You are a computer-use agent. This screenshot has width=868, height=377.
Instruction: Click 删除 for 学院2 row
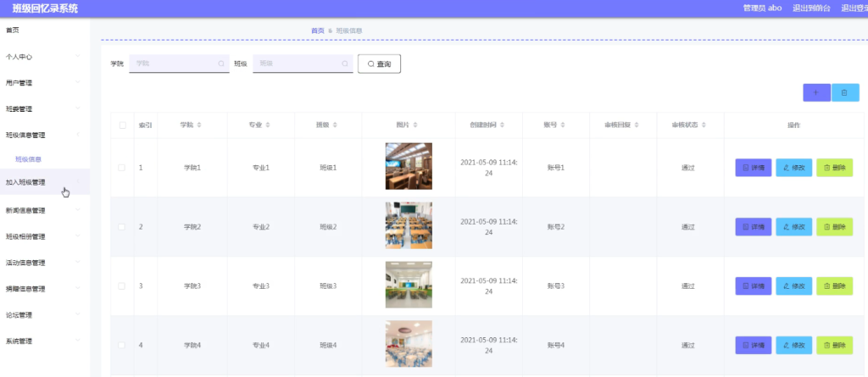coord(834,227)
